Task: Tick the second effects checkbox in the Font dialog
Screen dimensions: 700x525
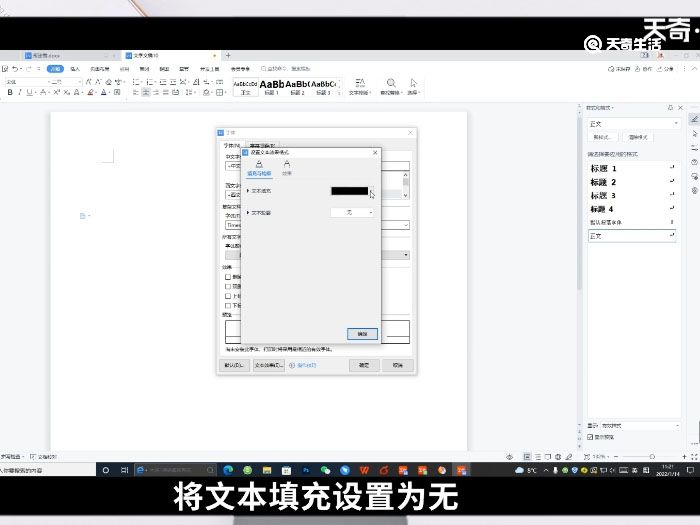Action: click(228, 287)
